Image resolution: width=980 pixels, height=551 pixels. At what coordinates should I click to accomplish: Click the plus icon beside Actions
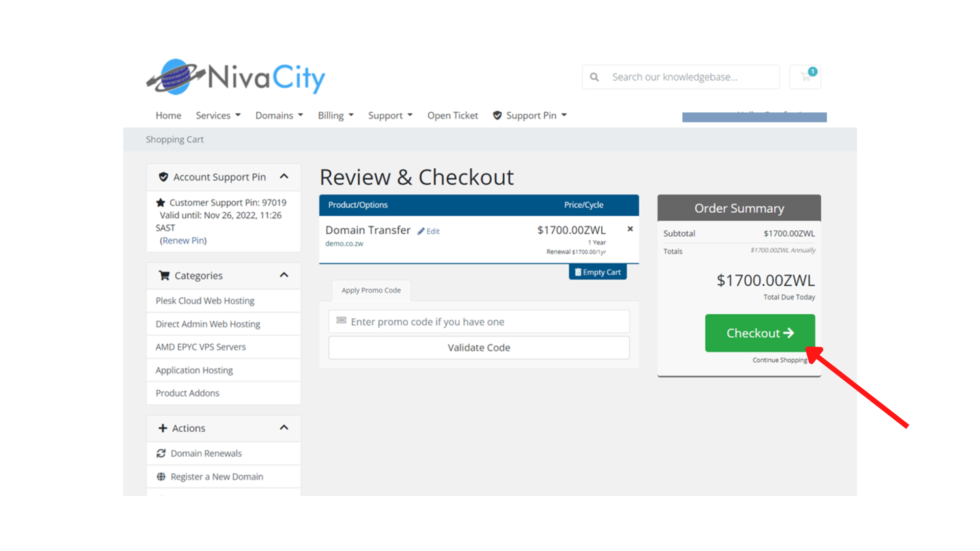pos(163,428)
